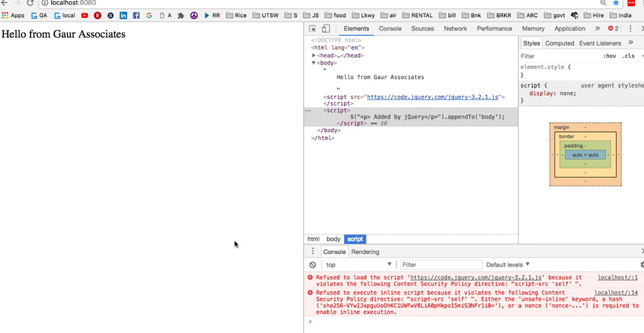Open the YouTube bookmark

pyautogui.click(x=85, y=15)
